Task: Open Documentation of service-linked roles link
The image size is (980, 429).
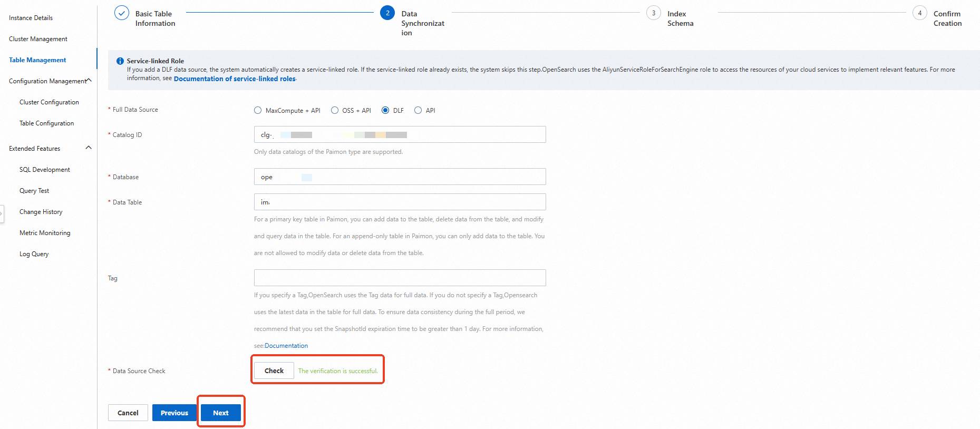Action: 235,79
